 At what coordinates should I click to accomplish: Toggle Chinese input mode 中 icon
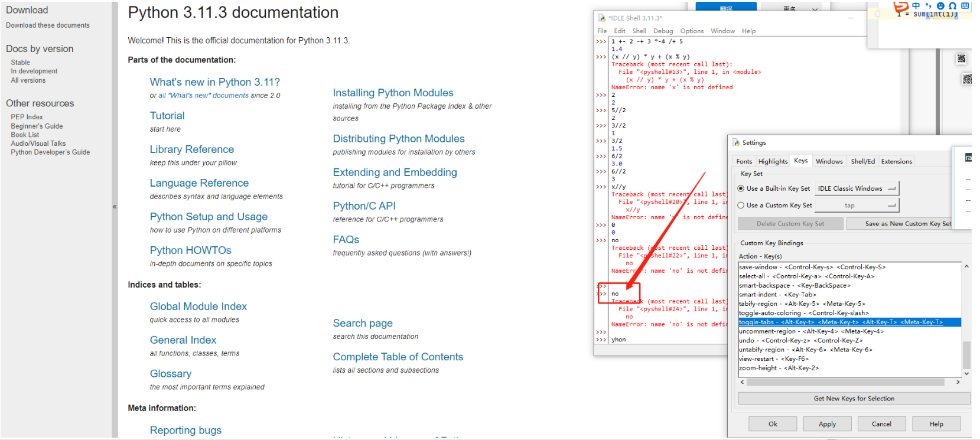tap(916, 5)
